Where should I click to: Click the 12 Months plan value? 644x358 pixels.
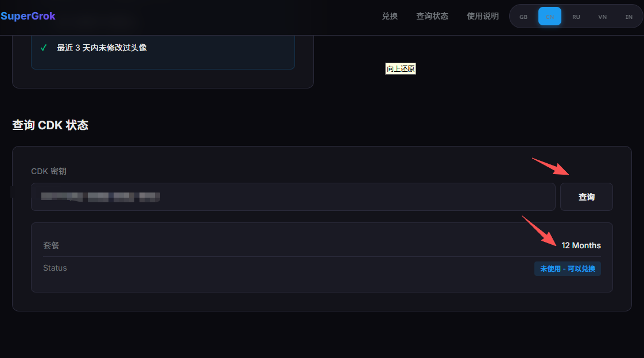(581, 245)
